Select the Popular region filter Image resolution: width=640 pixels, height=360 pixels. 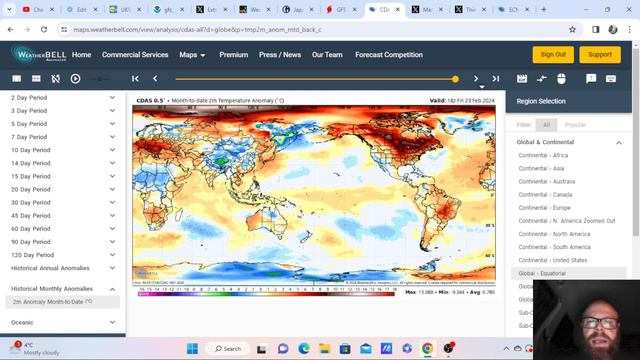point(575,125)
